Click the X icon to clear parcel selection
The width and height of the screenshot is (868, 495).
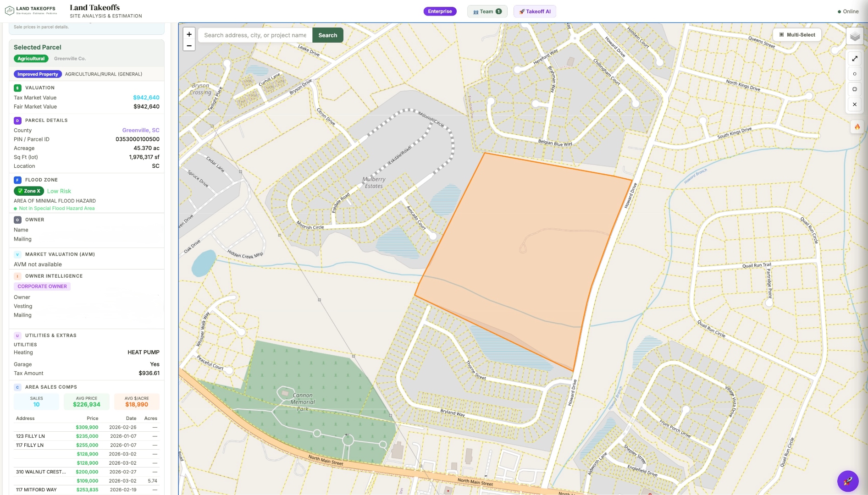(855, 104)
